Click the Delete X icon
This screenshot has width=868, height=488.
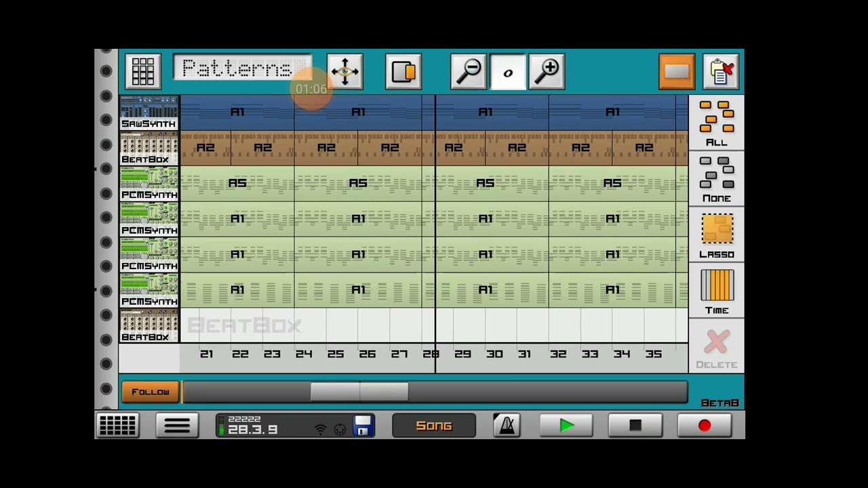tap(717, 348)
